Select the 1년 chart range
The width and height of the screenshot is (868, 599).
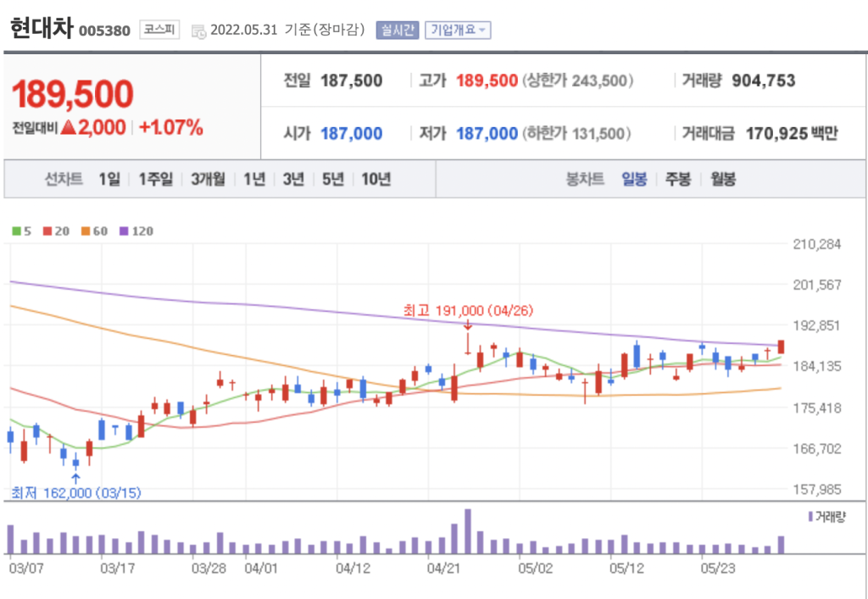coord(254,179)
